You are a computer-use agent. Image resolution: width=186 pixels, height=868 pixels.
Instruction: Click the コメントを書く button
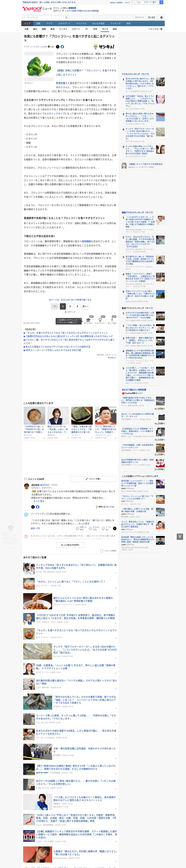(x=93, y=479)
